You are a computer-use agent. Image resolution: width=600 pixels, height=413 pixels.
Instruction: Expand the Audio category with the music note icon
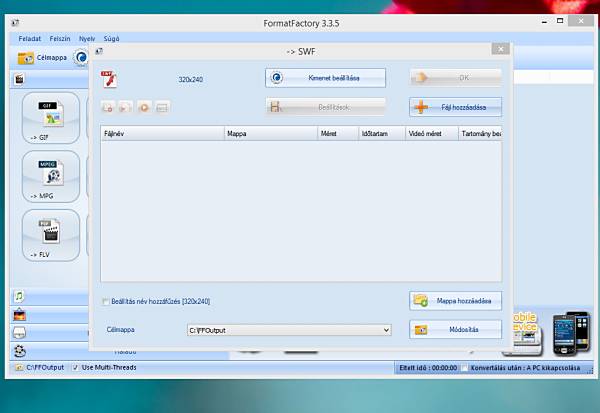[x=49, y=296]
